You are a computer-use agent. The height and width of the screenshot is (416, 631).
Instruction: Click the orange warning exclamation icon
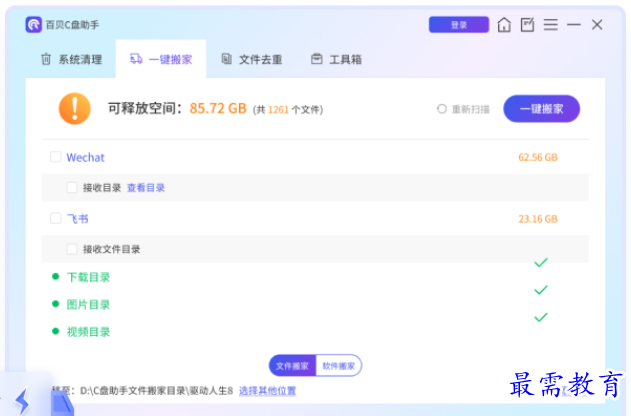(x=74, y=109)
